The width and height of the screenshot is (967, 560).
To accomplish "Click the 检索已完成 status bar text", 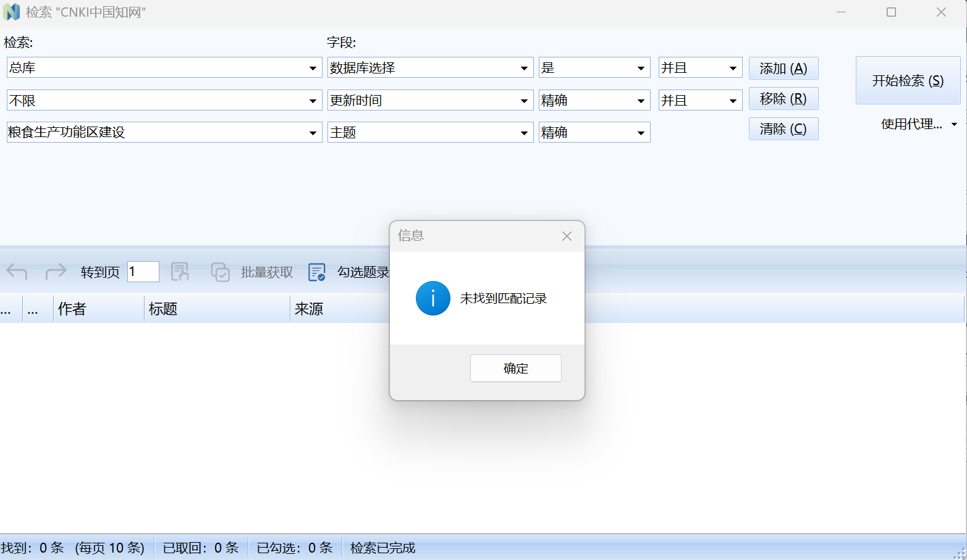I will click(382, 548).
